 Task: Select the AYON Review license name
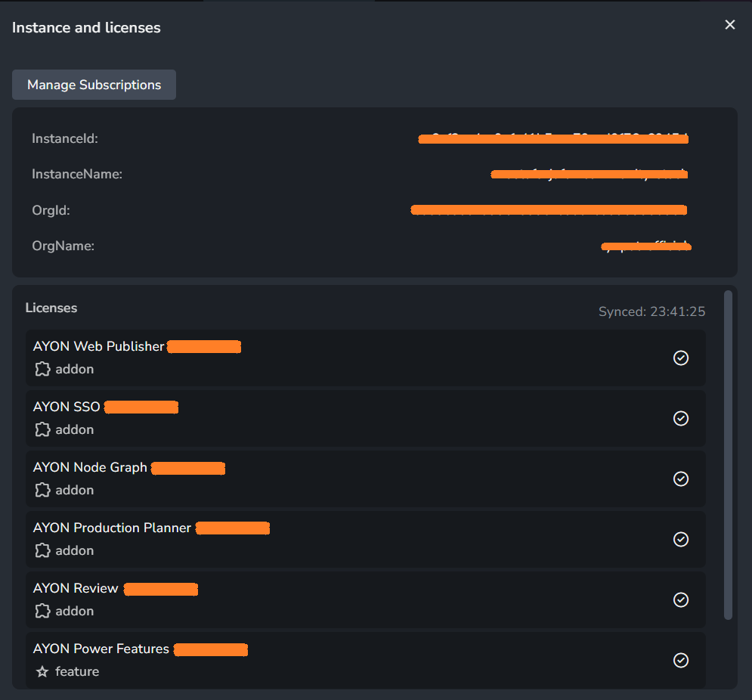76,588
